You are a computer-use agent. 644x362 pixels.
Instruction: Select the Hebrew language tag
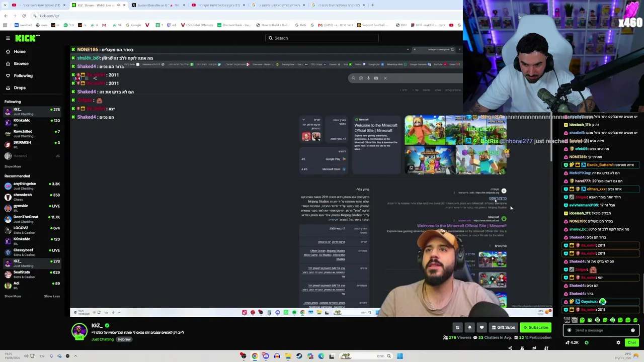(x=124, y=339)
